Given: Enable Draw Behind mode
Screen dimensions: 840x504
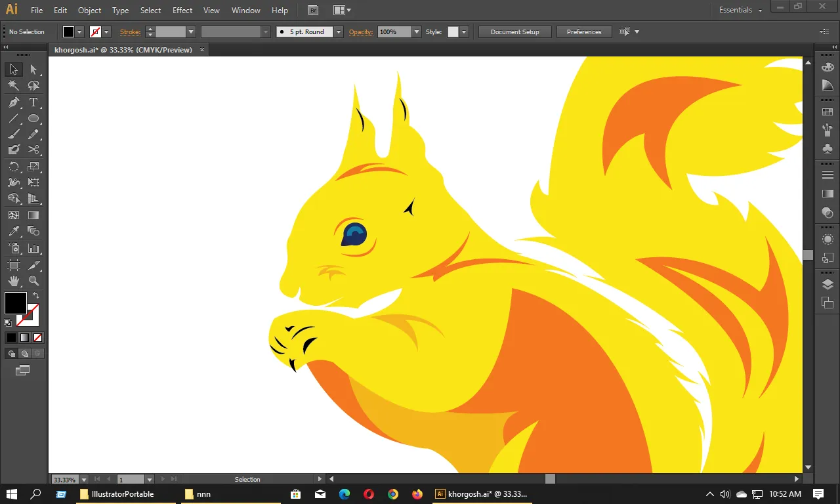Looking at the screenshot, I should pos(24,354).
